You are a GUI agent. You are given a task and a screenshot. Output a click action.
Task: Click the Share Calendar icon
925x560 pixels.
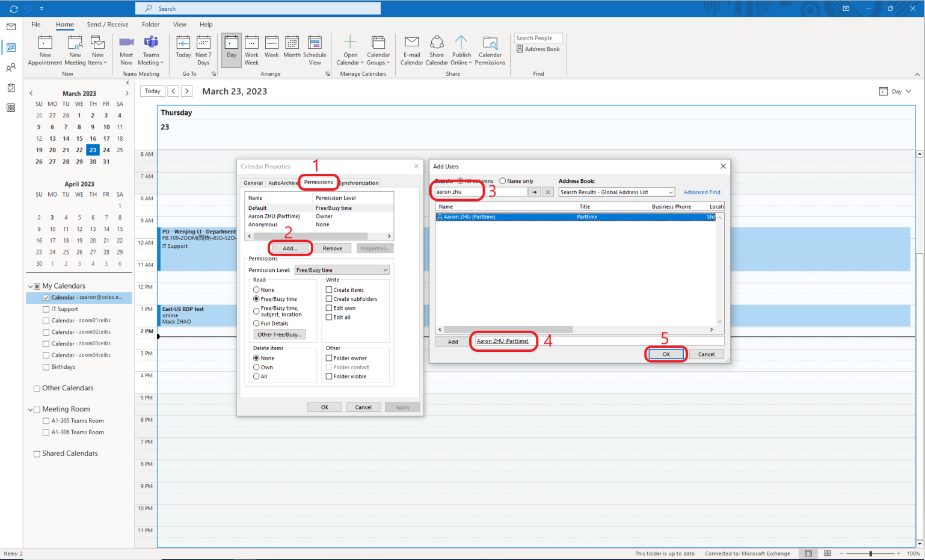[x=437, y=43]
